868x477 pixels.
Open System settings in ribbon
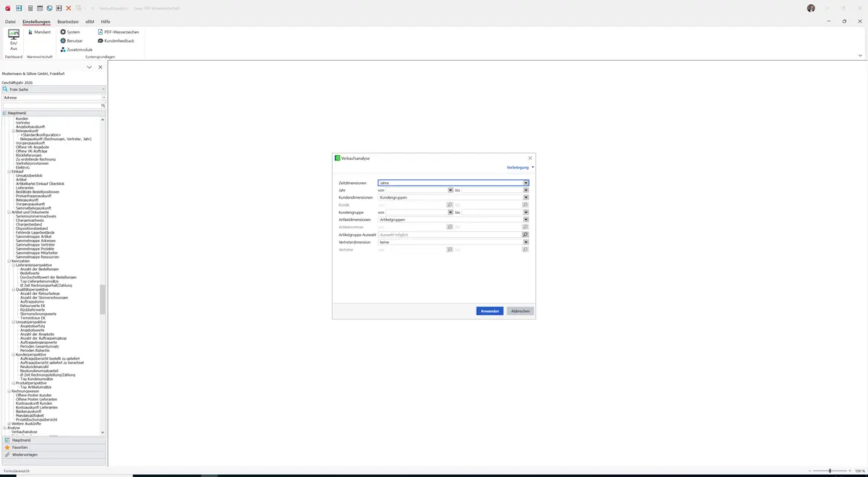click(x=70, y=32)
